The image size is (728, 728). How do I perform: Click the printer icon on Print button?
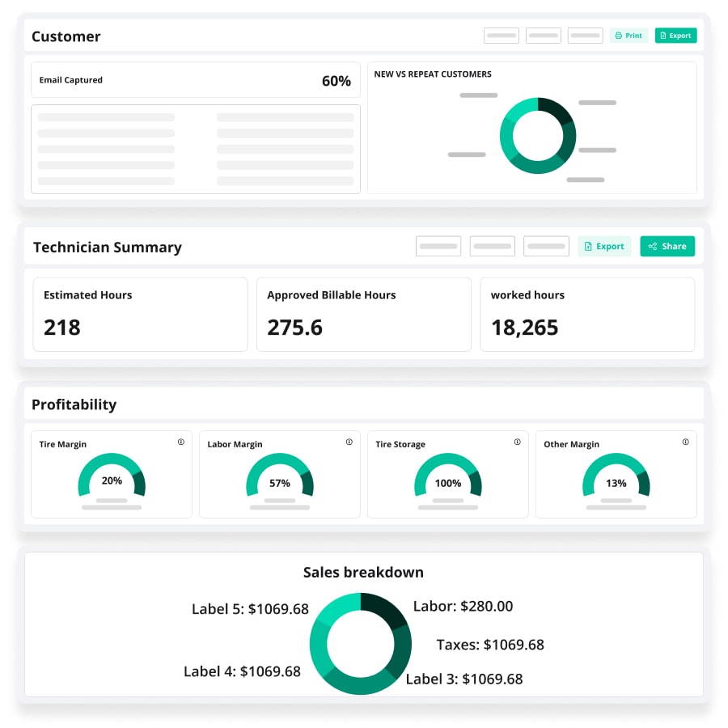(x=619, y=36)
